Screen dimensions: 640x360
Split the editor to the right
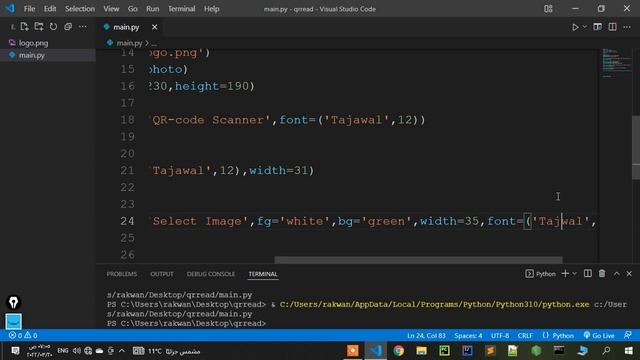613,27
